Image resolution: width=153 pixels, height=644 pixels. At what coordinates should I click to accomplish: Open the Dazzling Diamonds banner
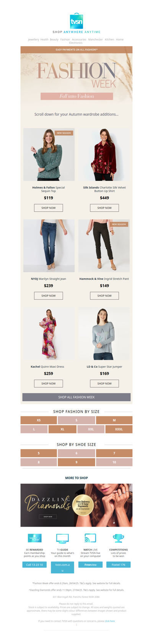point(76,505)
